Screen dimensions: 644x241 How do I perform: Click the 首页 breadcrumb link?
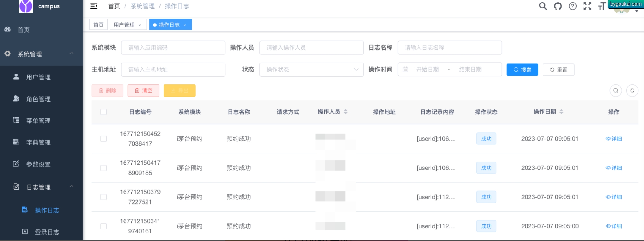click(x=114, y=6)
